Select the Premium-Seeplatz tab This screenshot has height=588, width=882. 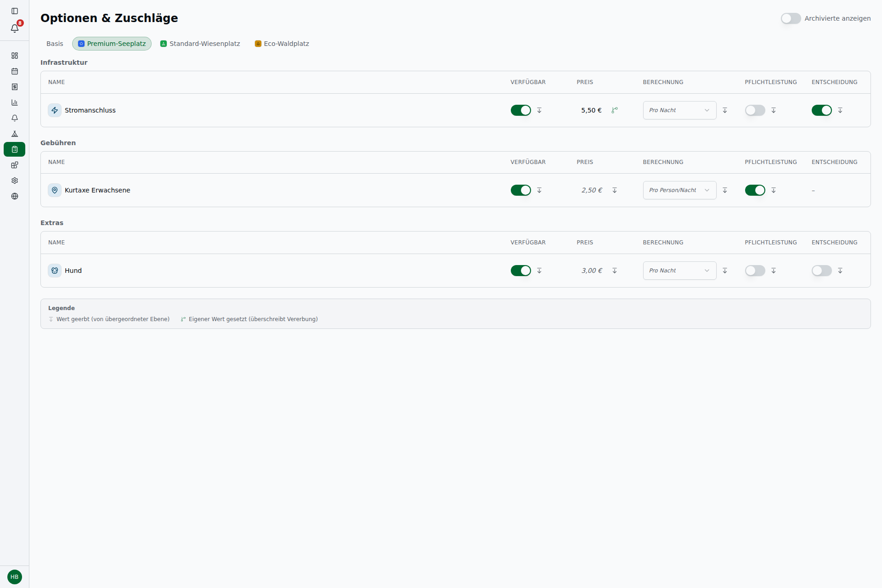pyautogui.click(x=112, y=44)
